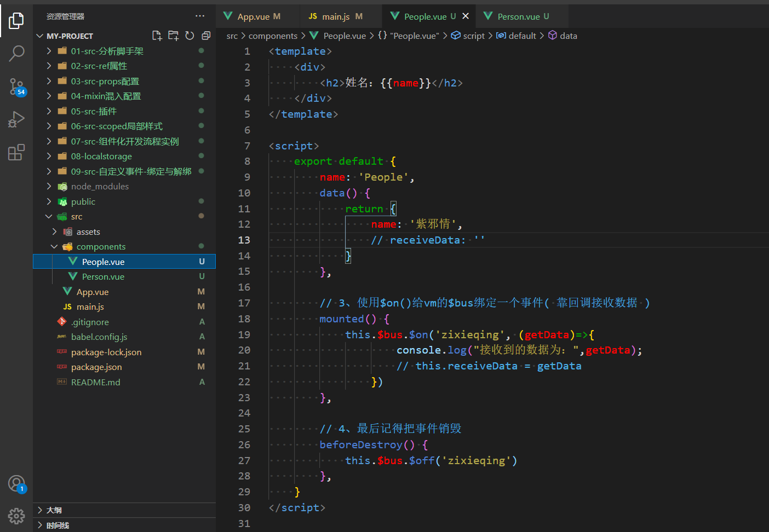Screen dimensions: 769x532
Task: Click the script breadcrumb segment
Action: click(x=468, y=36)
